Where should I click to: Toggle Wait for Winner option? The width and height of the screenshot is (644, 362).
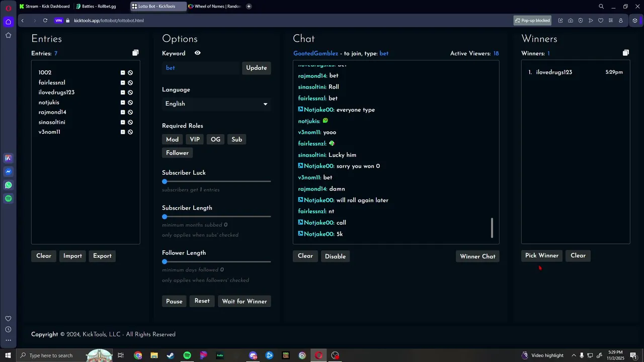point(245,301)
